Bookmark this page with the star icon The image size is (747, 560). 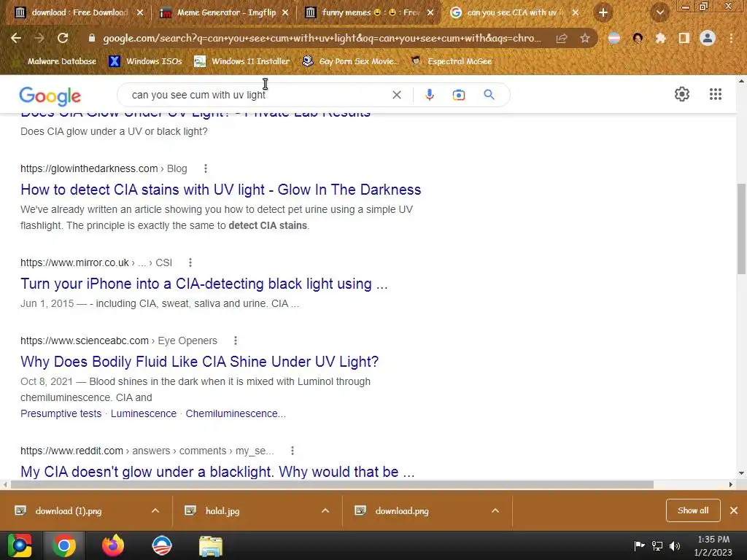pyautogui.click(x=585, y=38)
